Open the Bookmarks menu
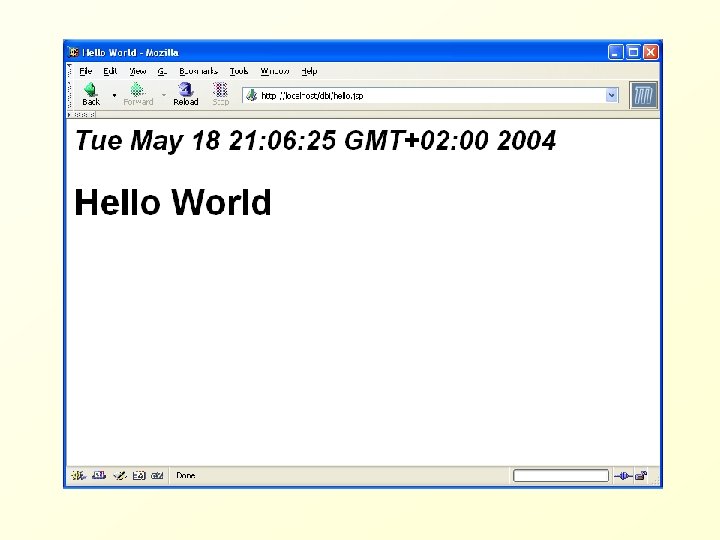The height and width of the screenshot is (540, 720). [198, 71]
